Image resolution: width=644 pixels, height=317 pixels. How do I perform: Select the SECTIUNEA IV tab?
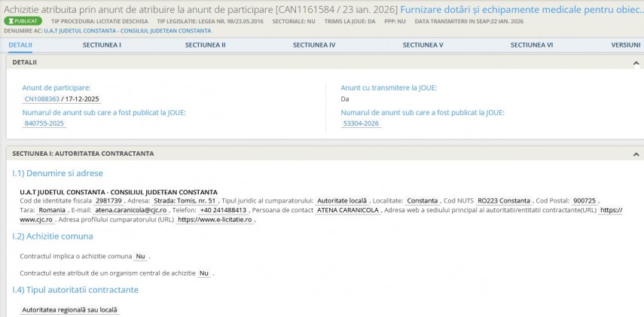[314, 45]
